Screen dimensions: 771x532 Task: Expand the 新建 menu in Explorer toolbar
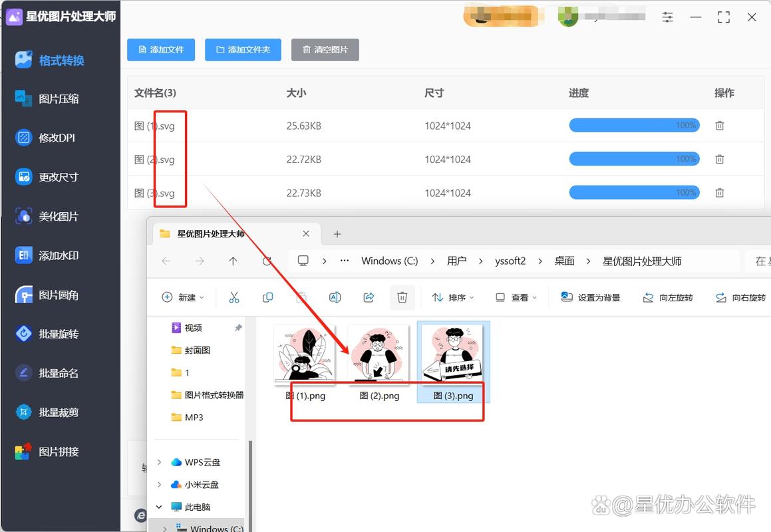182,297
